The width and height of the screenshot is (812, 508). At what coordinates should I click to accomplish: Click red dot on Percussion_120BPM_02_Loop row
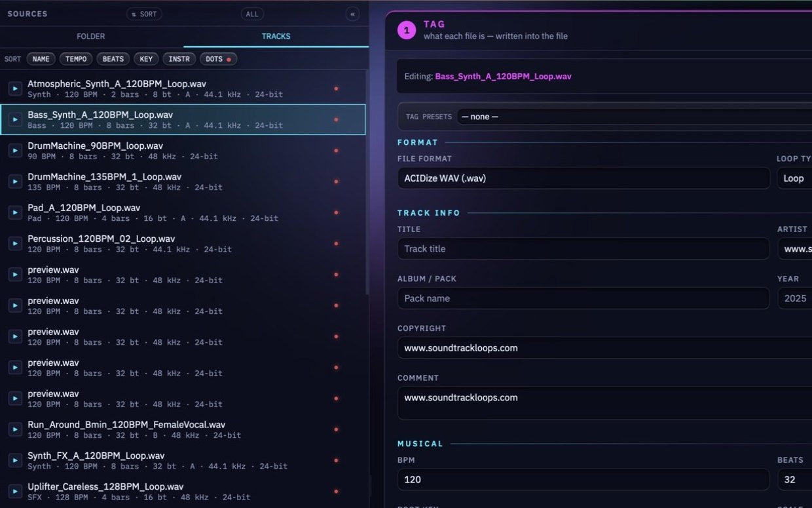(336, 243)
